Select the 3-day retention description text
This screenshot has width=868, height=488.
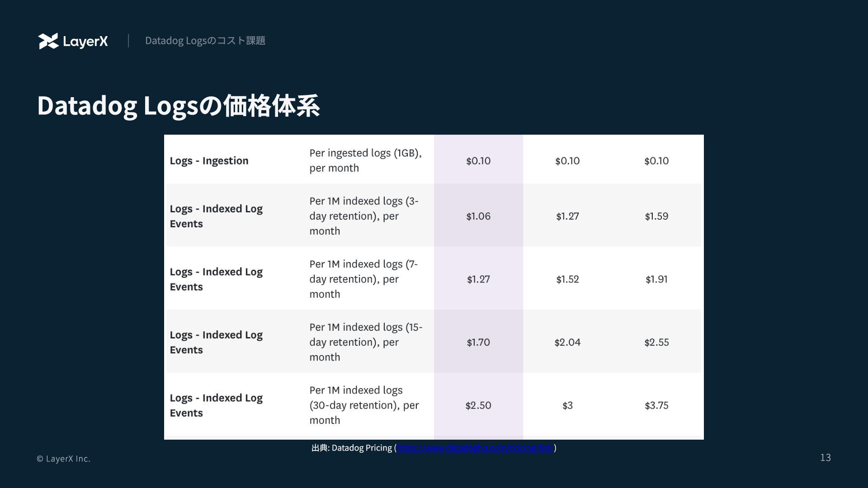click(364, 216)
